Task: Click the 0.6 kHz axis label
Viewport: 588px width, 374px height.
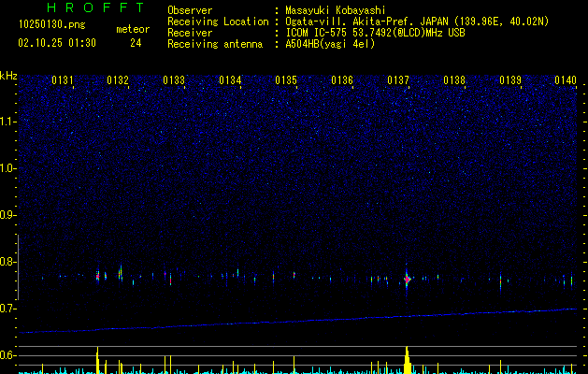Action: coord(8,355)
